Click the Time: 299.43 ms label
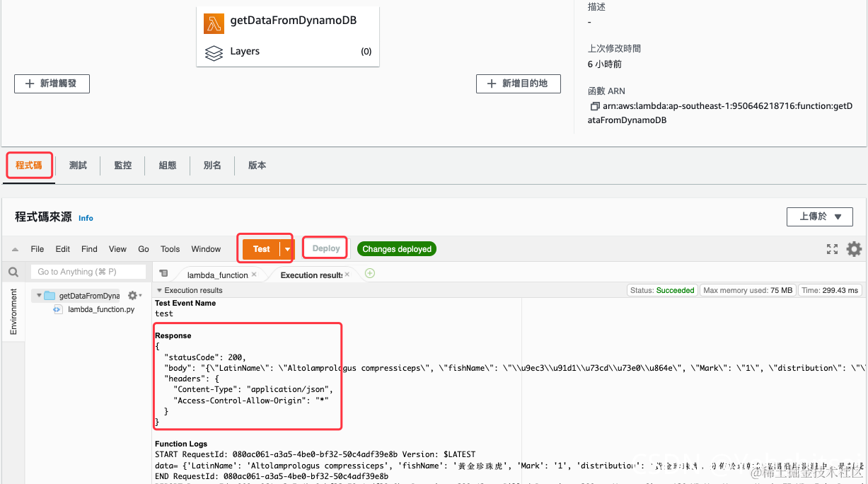Image resolution: width=868 pixels, height=484 pixels. (831, 290)
